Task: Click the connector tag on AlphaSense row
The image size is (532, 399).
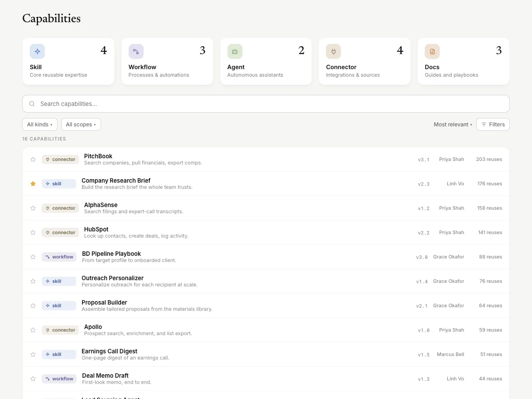Action: 60,208
